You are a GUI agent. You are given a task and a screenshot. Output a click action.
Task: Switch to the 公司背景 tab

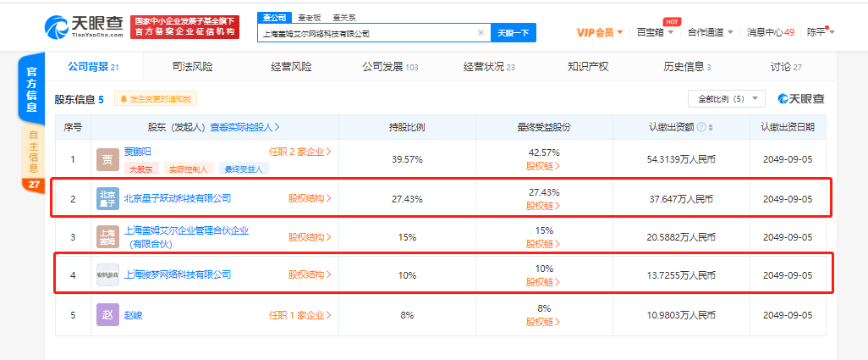93,67
